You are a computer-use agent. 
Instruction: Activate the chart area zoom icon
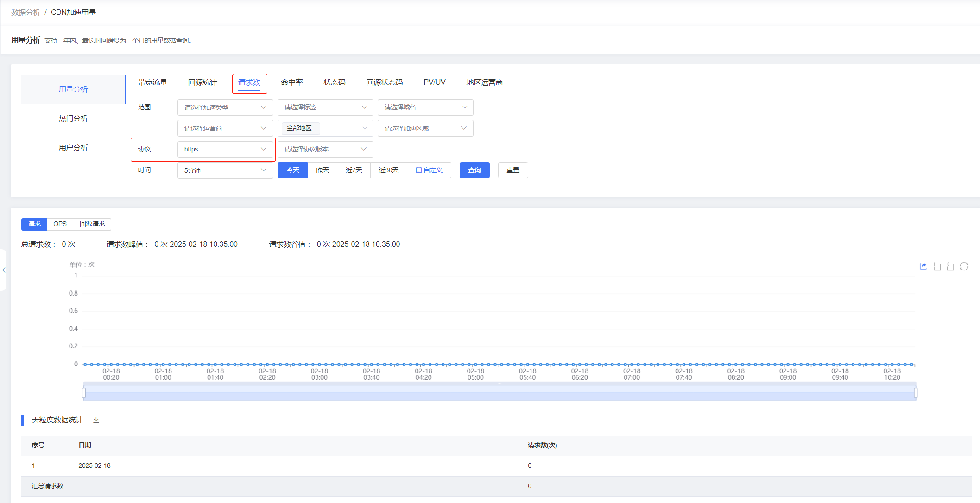937,266
